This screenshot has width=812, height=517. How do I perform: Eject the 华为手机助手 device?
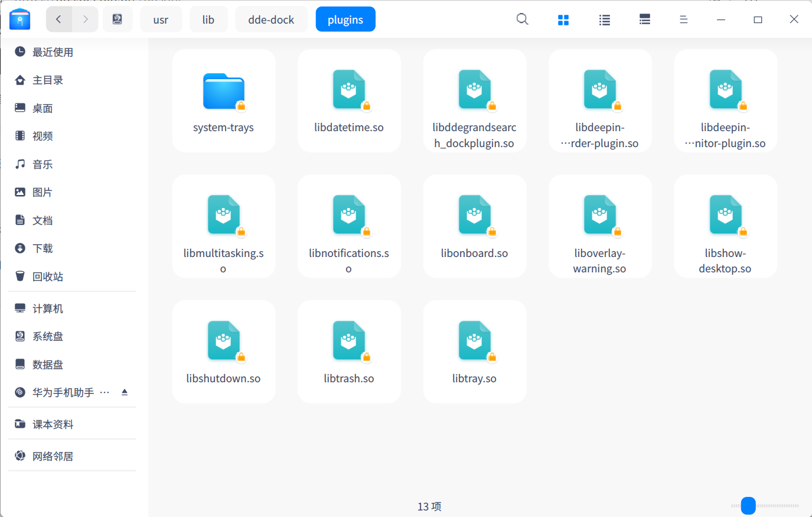pyautogui.click(x=125, y=392)
